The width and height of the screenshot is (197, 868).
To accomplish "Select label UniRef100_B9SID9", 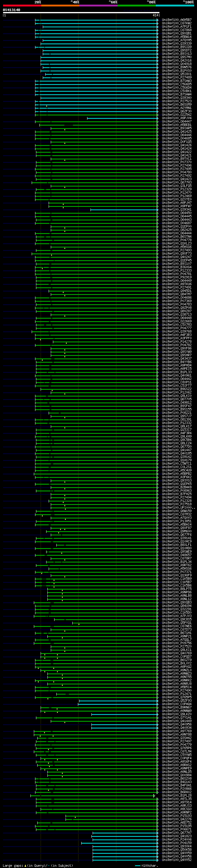I will pos(177,47).
